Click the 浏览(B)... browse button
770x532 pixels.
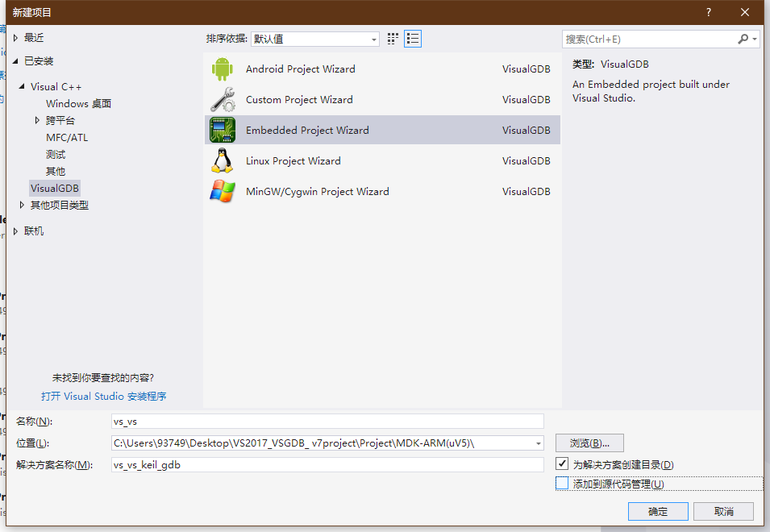[589, 443]
